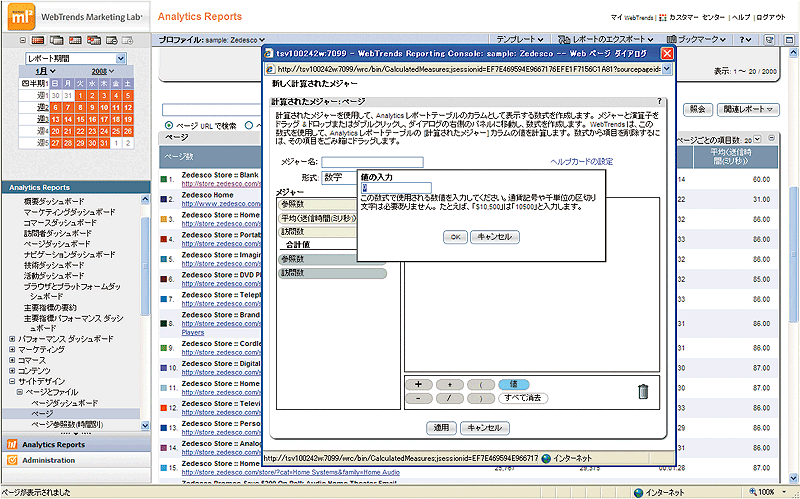Click the 照会 button
This screenshot has height=499, width=800.
coord(697,109)
